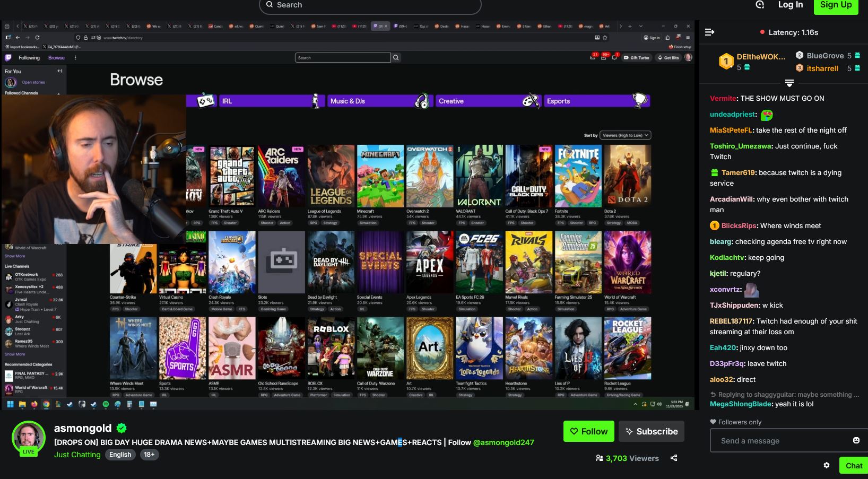868x479 pixels.
Task: Open the IRL category banner
Action: [x=272, y=101]
